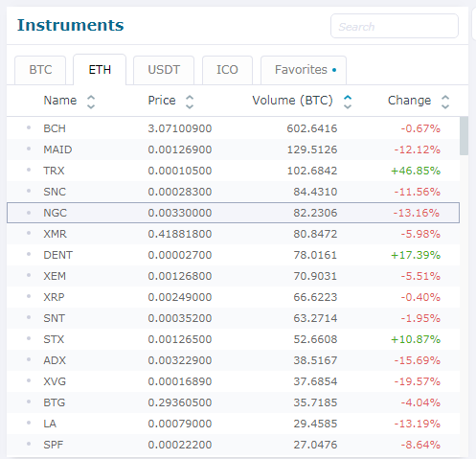476x459 pixels.
Task: Select the BCH instrument name
Action: pos(55,128)
